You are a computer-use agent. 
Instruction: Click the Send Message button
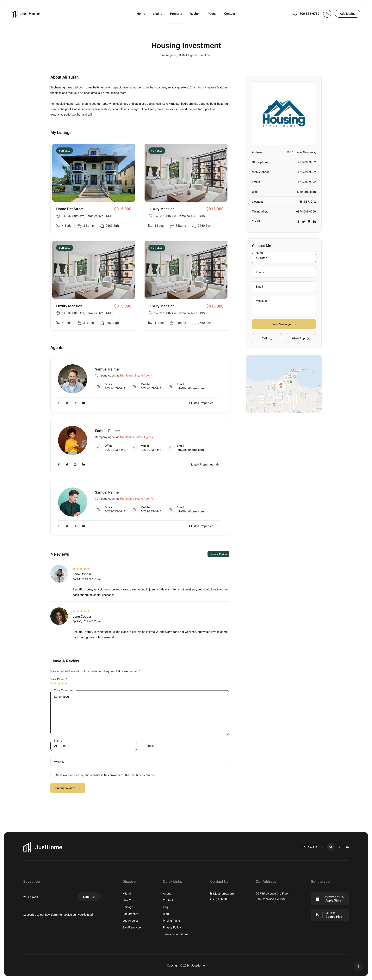pyautogui.click(x=283, y=324)
